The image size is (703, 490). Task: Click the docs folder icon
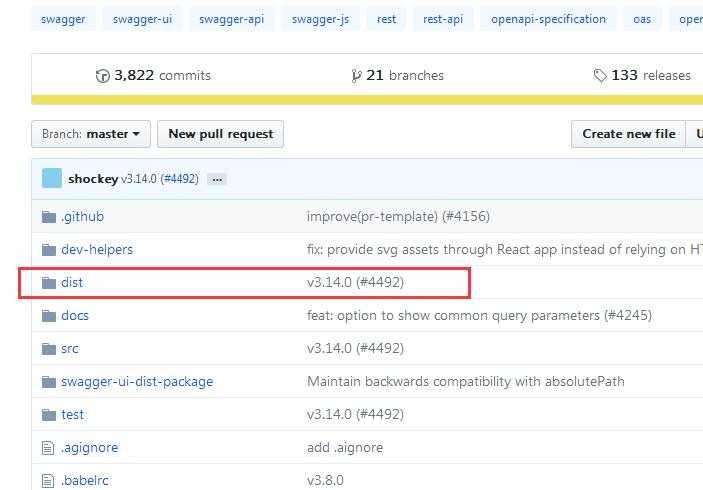(x=48, y=316)
